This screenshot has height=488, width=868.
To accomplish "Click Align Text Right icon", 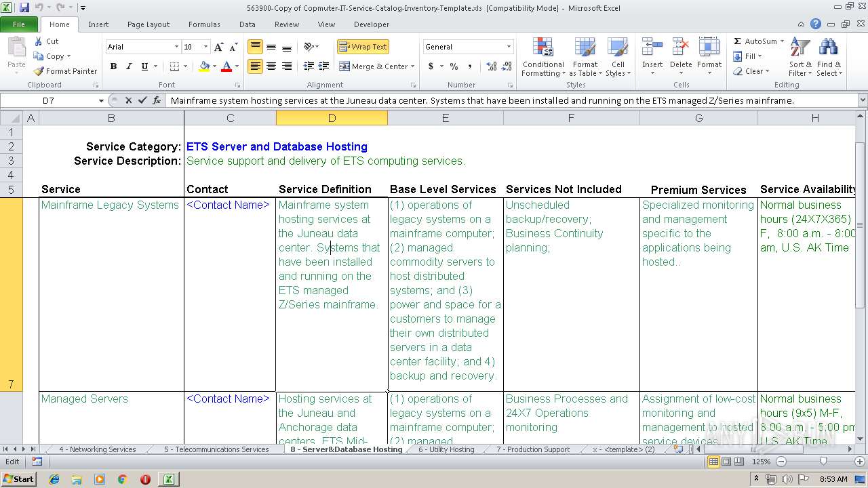I will pos(286,66).
